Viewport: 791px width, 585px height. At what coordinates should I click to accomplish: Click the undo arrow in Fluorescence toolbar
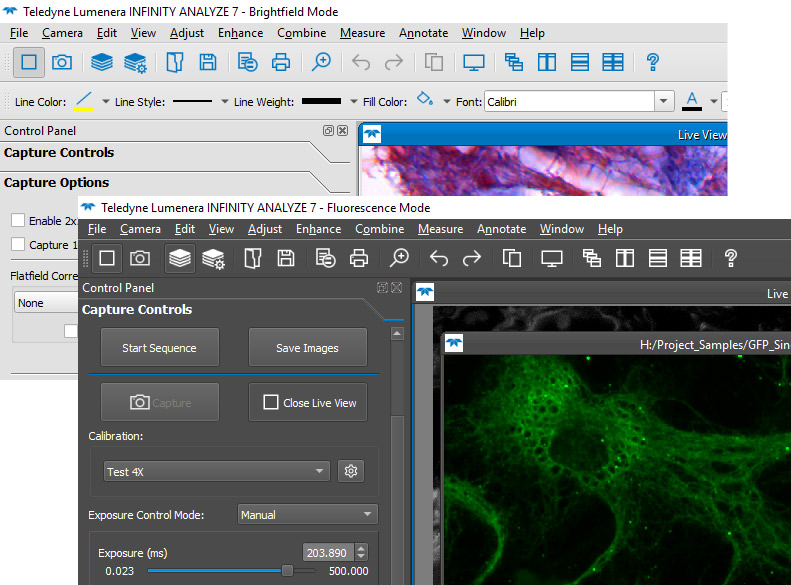tap(439, 258)
